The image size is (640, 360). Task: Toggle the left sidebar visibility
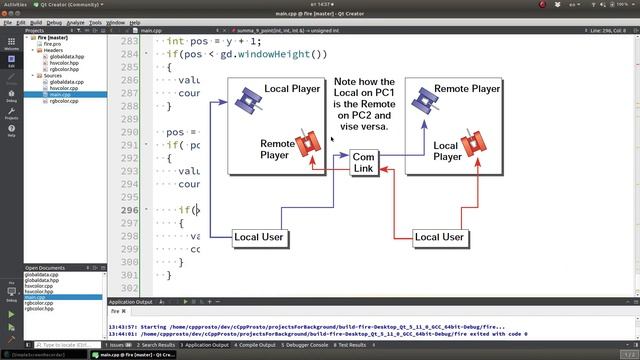[x=28, y=345]
